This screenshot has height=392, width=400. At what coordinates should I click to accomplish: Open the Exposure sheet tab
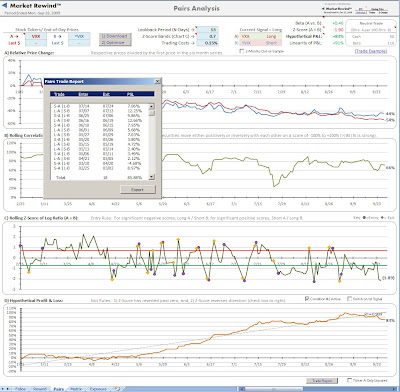(x=98, y=389)
